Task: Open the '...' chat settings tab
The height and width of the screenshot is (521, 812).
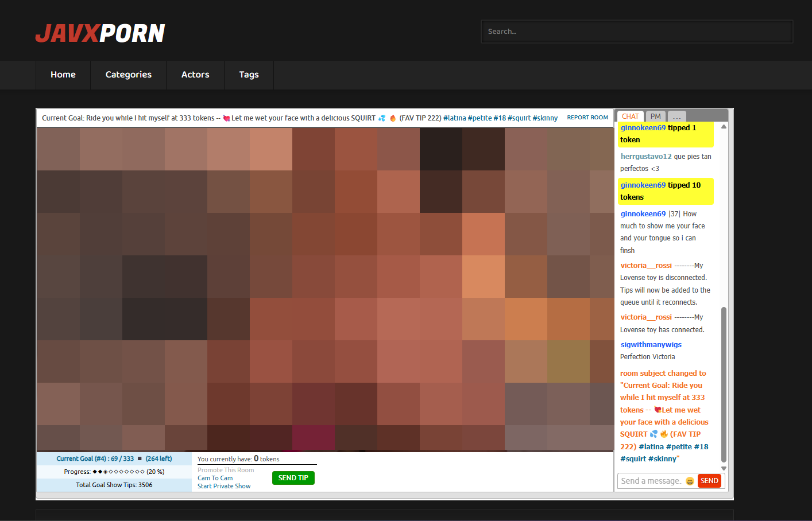Action: click(x=677, y=116)
